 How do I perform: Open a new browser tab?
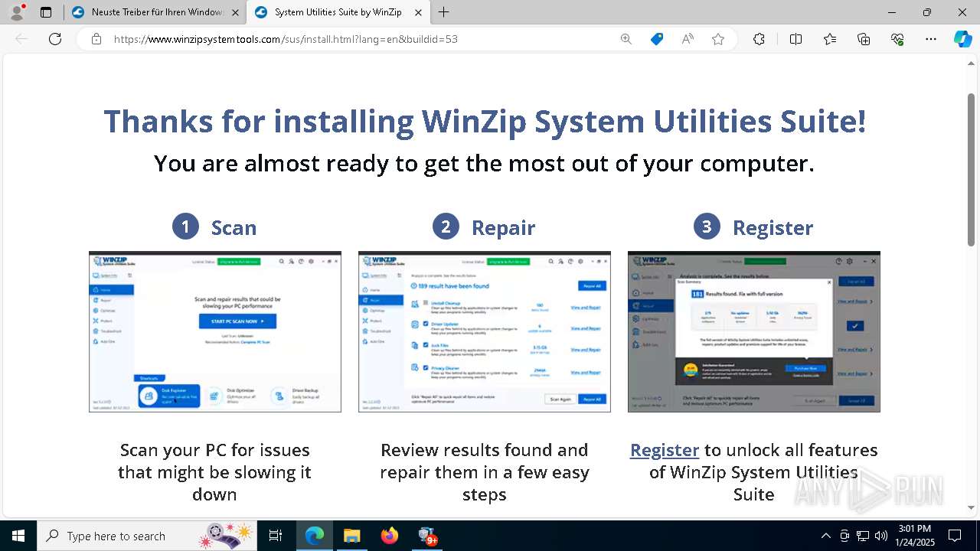point(444,12)
